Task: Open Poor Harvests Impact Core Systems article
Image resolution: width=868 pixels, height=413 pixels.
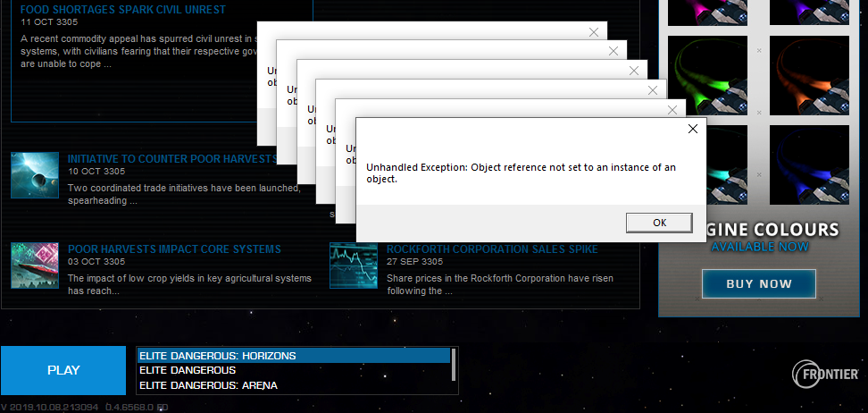Action: 174,249
